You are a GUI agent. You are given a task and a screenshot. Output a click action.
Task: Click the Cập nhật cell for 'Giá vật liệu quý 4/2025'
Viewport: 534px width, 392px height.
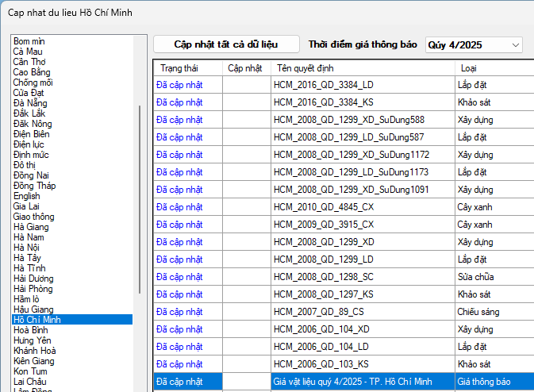(245, 382)
